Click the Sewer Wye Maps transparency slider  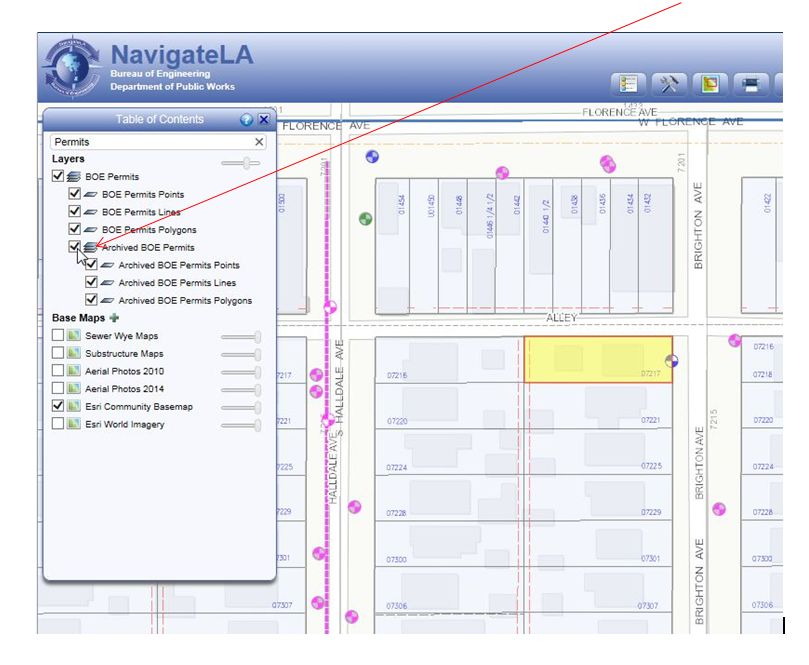click(x=240, y=337)
